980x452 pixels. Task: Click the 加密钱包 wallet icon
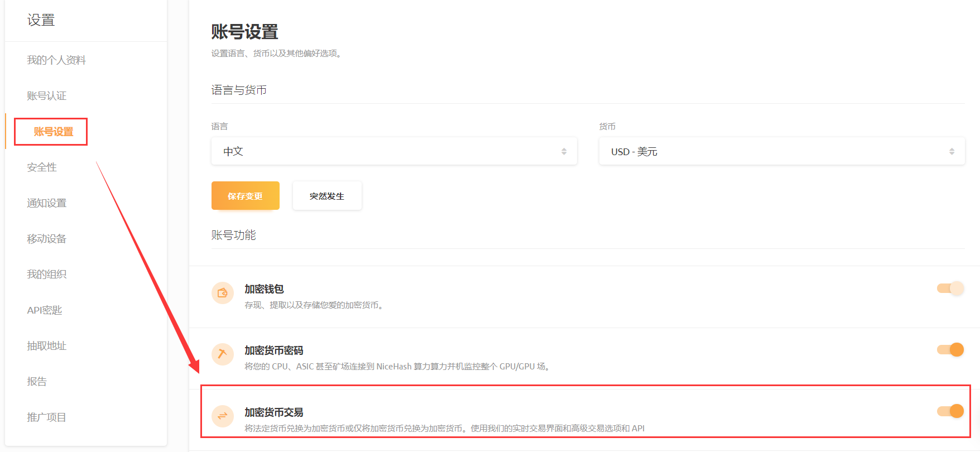click(x=223, y=293)
